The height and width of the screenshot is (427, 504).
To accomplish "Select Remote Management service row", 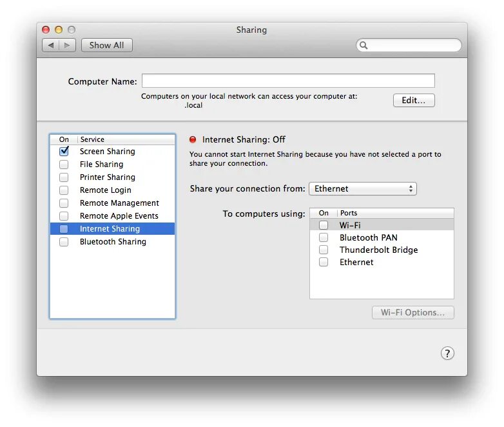I will (113, 203).
